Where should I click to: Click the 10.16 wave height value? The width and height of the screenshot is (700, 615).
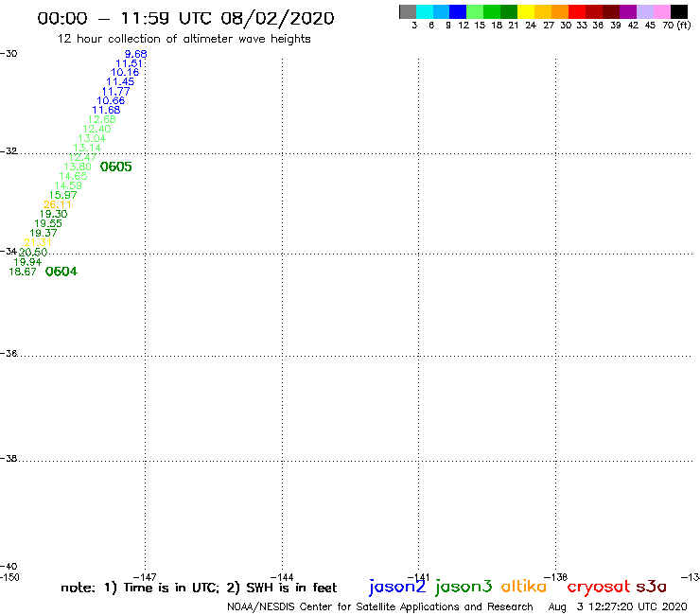coord(125,72)
